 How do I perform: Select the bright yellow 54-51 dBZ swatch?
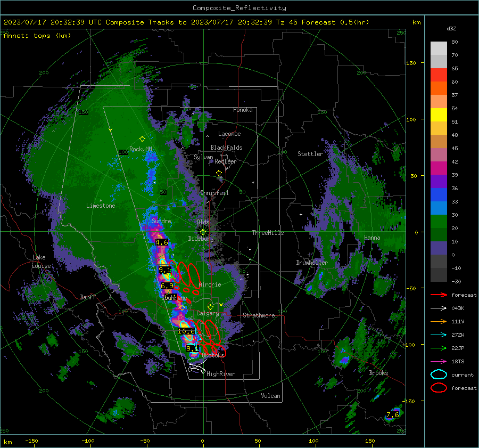pos(439,115)
